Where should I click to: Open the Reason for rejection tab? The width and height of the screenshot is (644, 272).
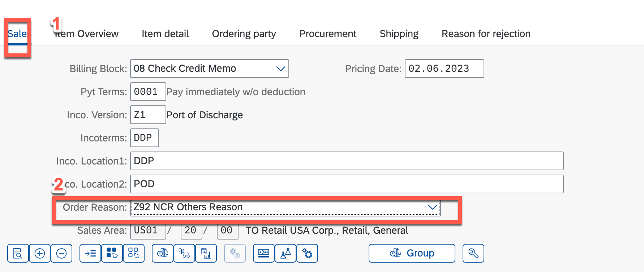click(x=486, y=34)
